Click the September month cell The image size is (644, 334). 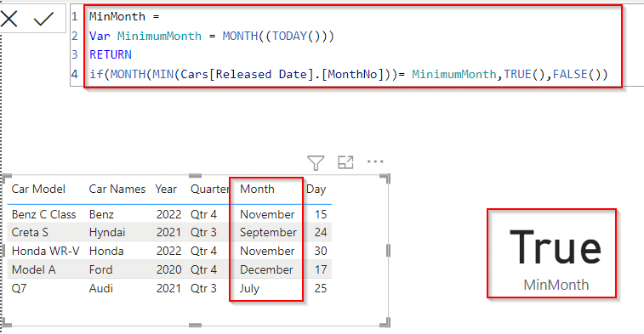point(268,232)
